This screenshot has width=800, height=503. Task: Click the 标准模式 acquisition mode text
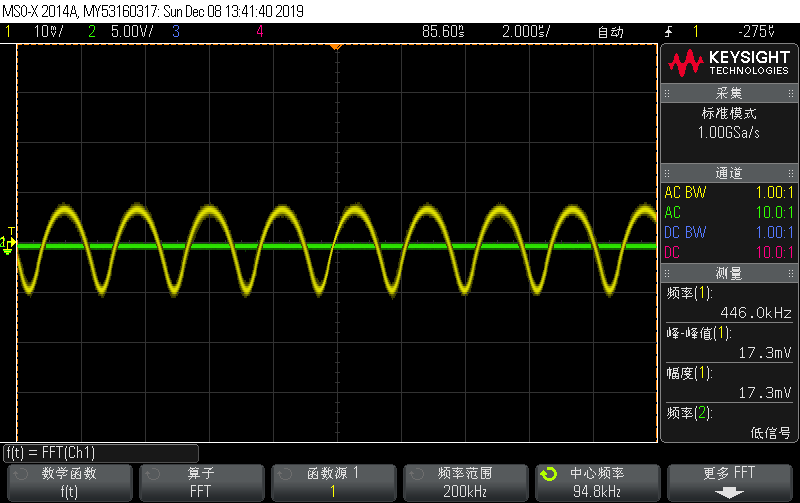coord(729,113)
